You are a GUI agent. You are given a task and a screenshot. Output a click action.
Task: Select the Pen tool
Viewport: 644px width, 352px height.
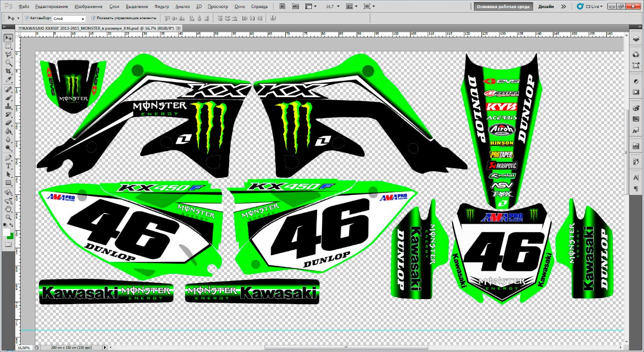click(9, 157)
